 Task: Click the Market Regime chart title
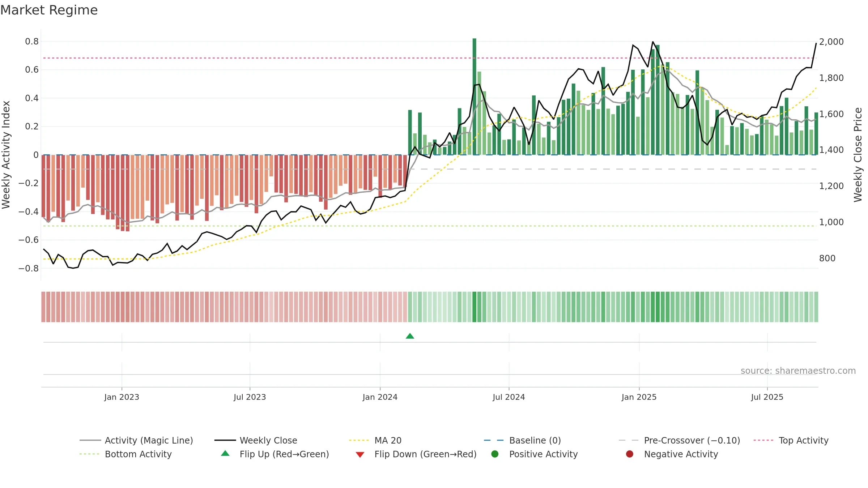point(49,10)
